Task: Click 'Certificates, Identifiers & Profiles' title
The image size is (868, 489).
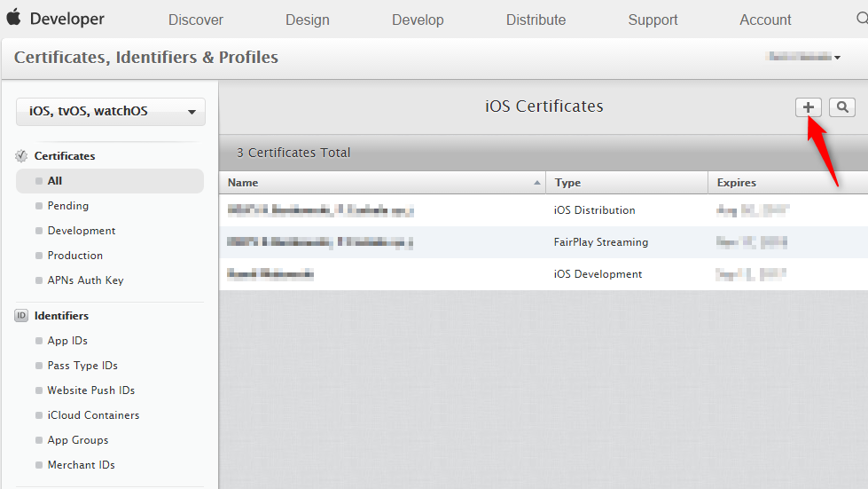Action: tap(146, 57)
